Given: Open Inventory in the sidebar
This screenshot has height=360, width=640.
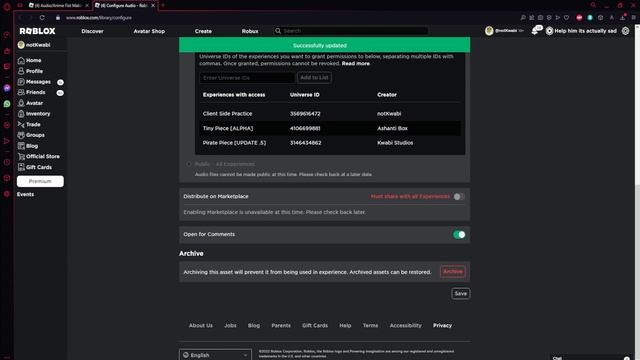Looking at the screenshot, I should [x=34, y=114].
